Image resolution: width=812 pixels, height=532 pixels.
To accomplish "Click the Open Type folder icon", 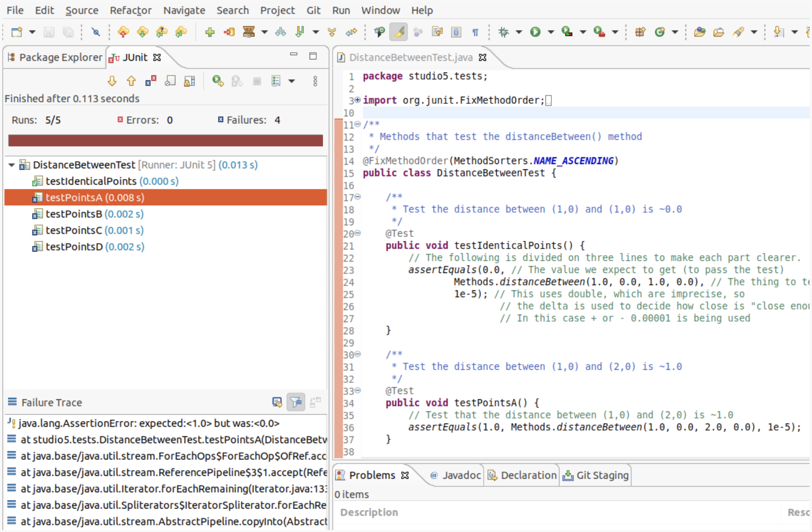I will point(699,32).
